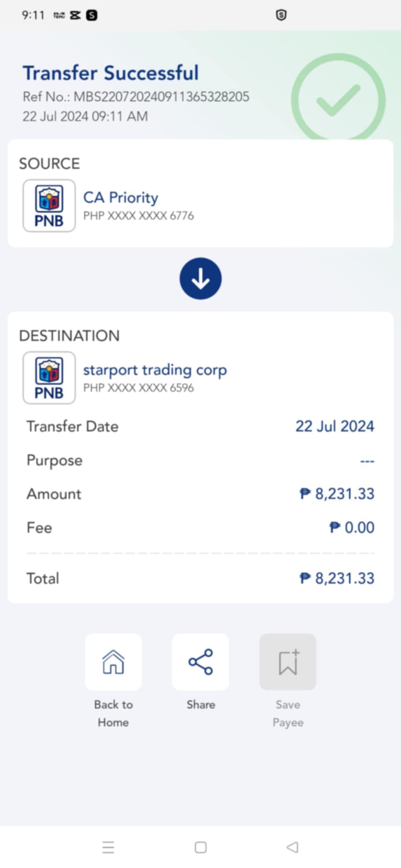Tap the PNB logo in the Source card

pos(49,206)
